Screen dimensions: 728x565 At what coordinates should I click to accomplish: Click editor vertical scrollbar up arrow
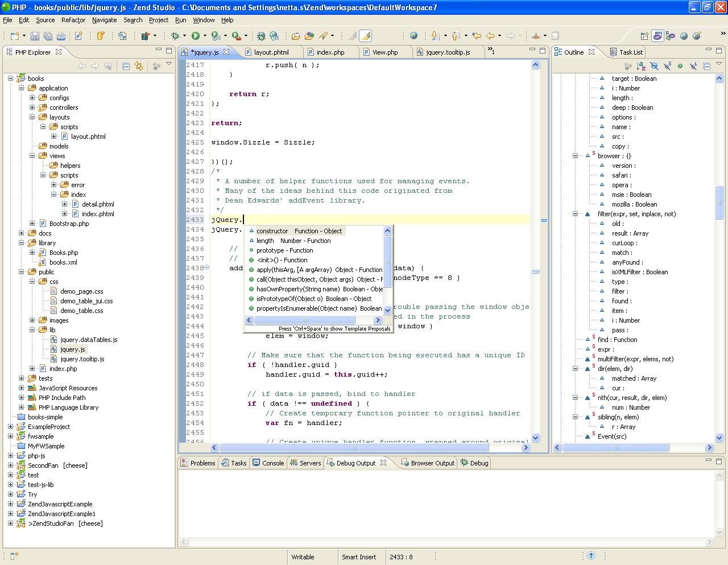tap(535, 65)
